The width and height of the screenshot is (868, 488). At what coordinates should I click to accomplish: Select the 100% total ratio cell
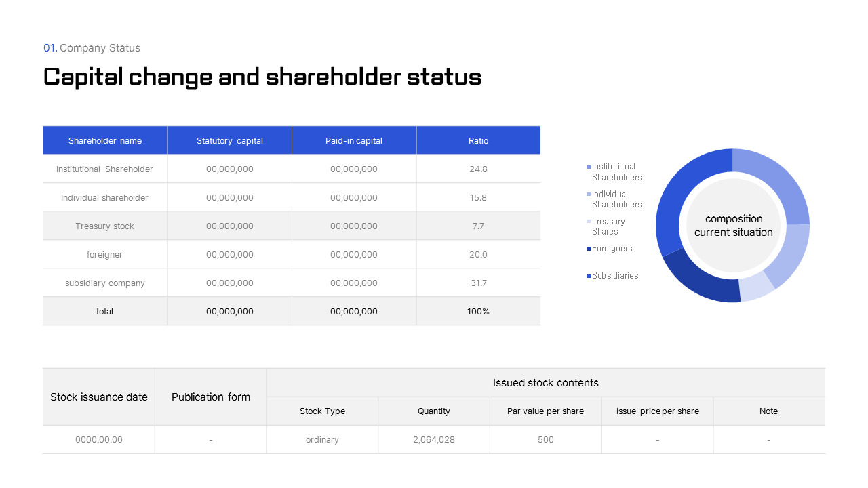[x=479, y=312]
